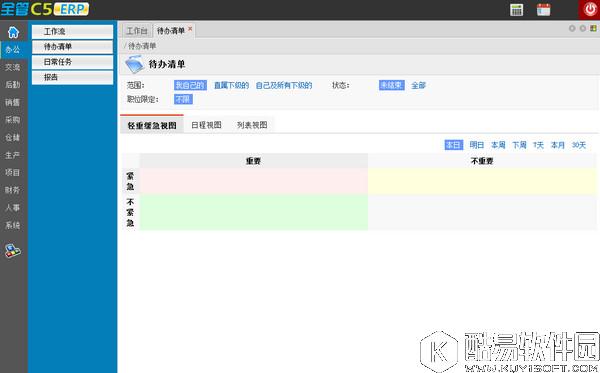The height and width of the screenshot is (373, 600).
Task: Filter scope by 我自己的
Action: click(x=190, y=85)
